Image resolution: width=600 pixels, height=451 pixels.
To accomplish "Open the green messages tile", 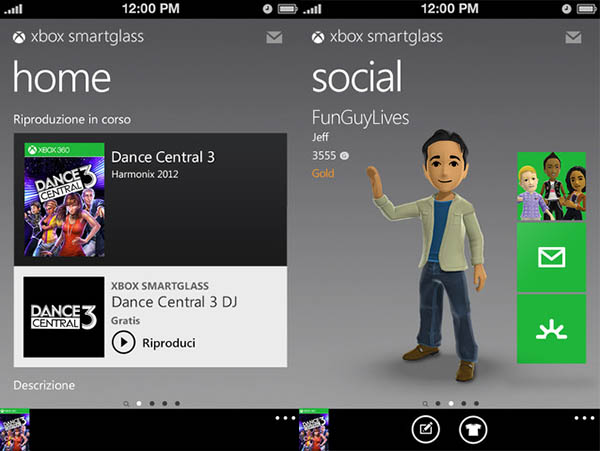I will coord(551,257).
